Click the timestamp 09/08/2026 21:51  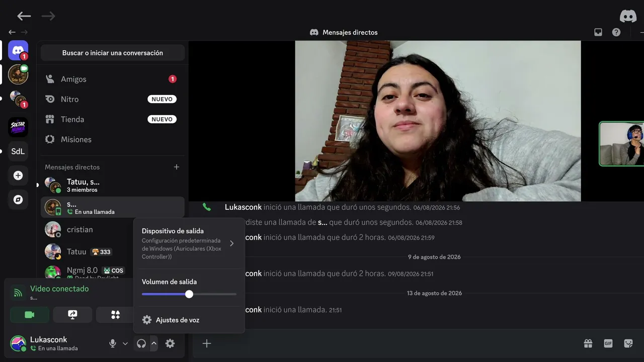click(x=411, y=274)
